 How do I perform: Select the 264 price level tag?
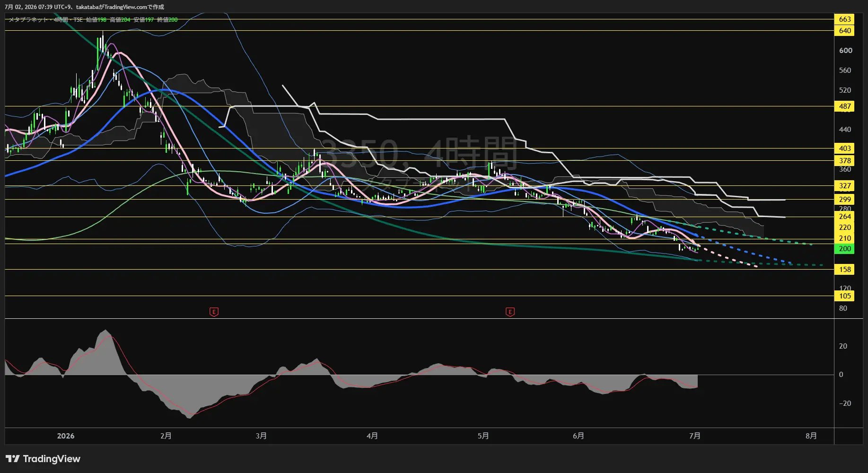pos(845,217)
